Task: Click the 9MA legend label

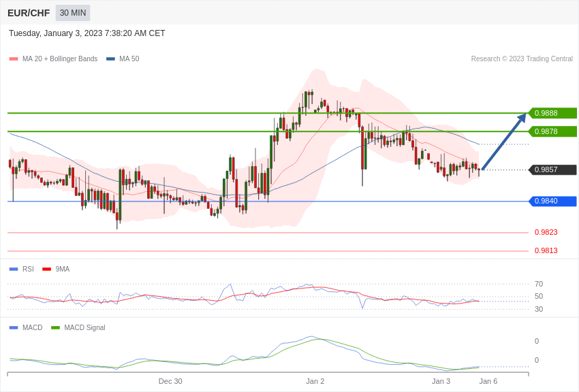Action: tap(63, 269)
